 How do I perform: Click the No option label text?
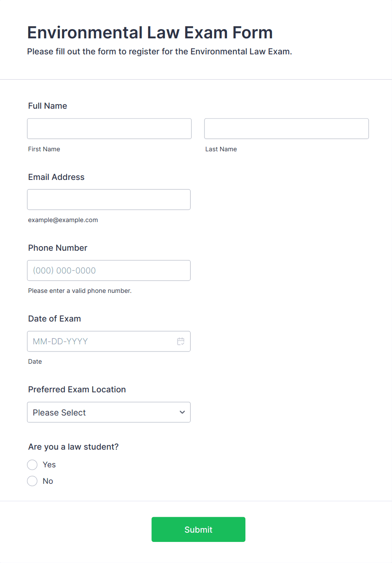pos(48,481)
